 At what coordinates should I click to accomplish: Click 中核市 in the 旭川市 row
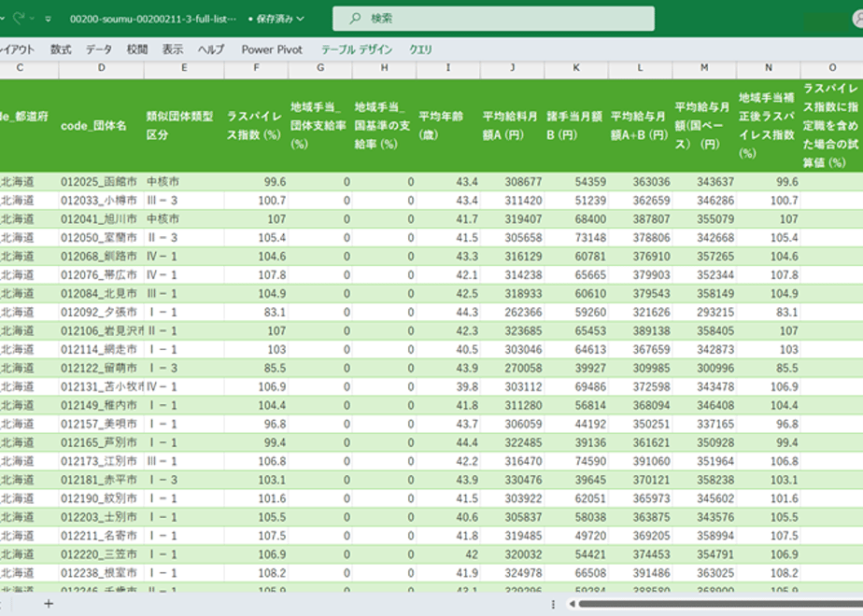[163, 219]
